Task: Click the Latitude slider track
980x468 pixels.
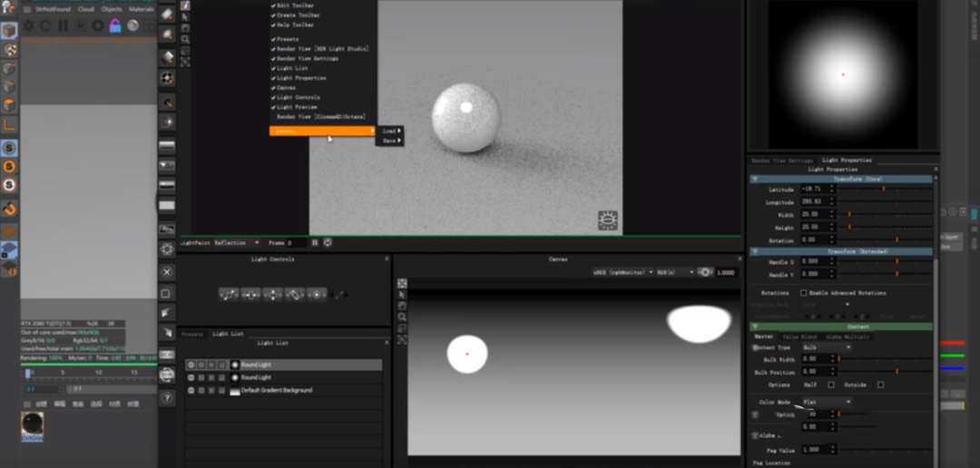Action: click(x=885, y=190)
